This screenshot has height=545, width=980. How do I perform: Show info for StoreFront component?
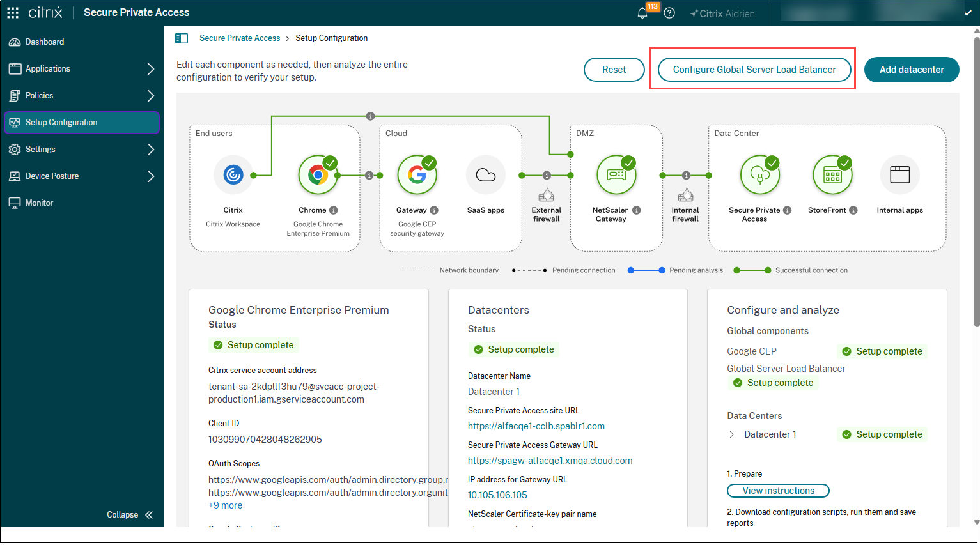point(853,210)
